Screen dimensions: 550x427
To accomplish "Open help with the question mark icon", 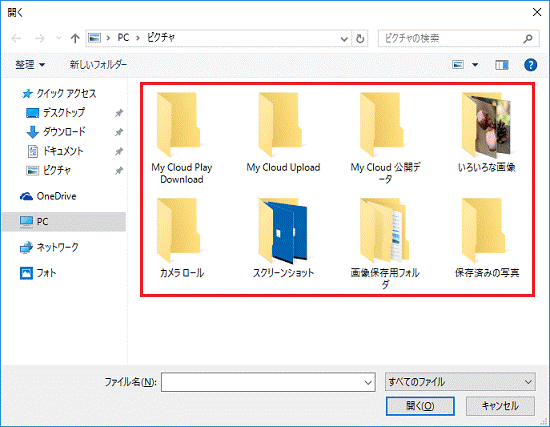I will click(530, 65).
